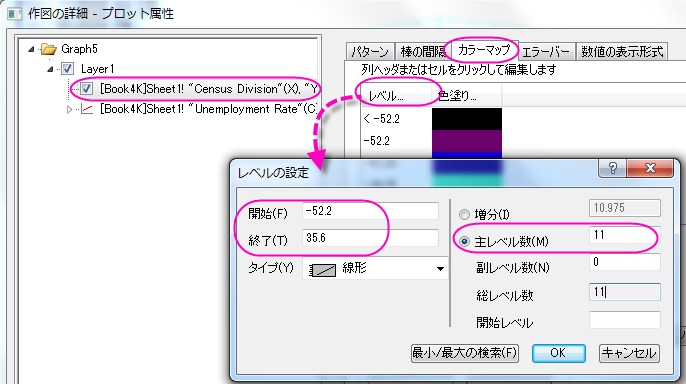The height and width of the screenshot is (384, 686).
Task: Click the '< -52.2' level cell
Action: [x=396, y=119]
